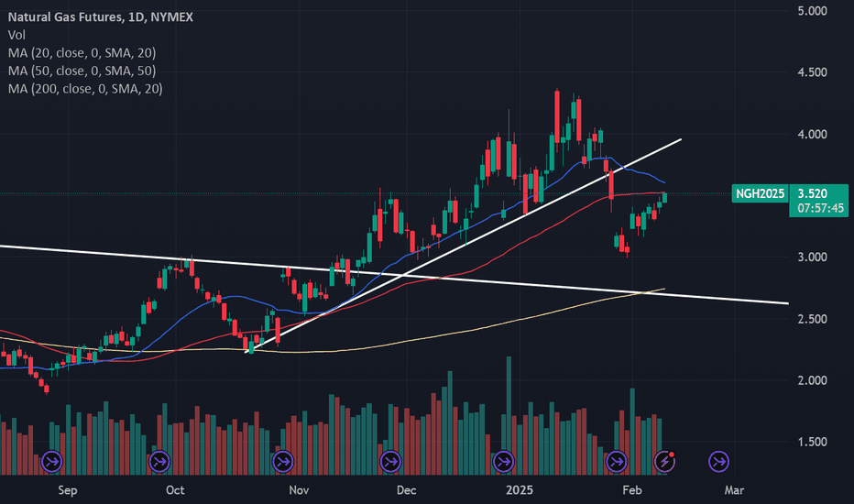Click the Feb label on time axis
This screenshot has width=854, height=504.
[631, 490]
